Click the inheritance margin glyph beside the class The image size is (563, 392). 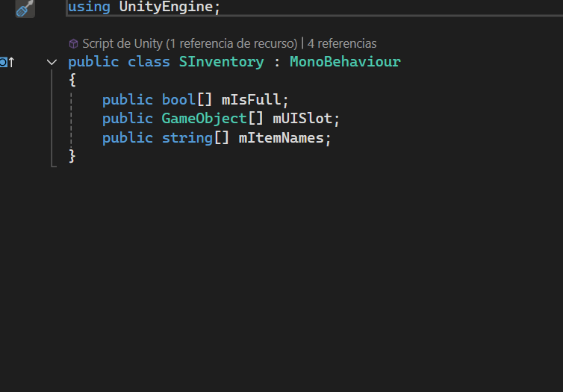pyautogui.click(x=7, y=62)
